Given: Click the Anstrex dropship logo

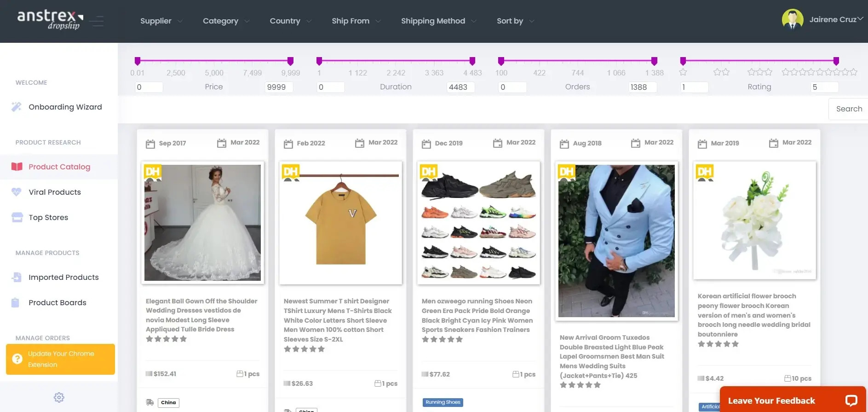Looking at the screenshot, I should (50, 20).
